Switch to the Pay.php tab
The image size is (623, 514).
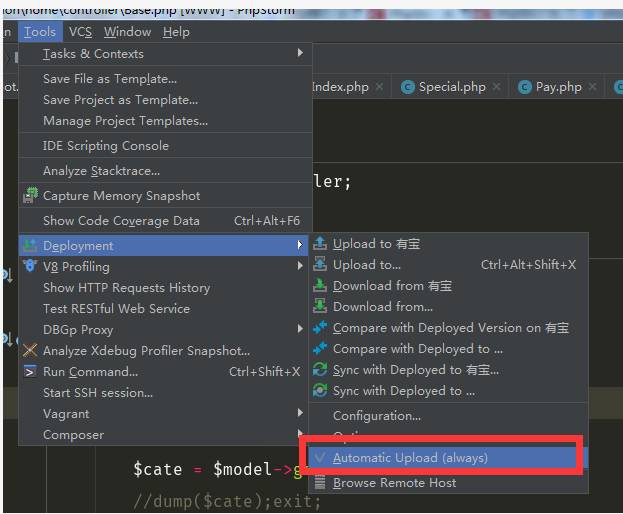pos(559,87)
